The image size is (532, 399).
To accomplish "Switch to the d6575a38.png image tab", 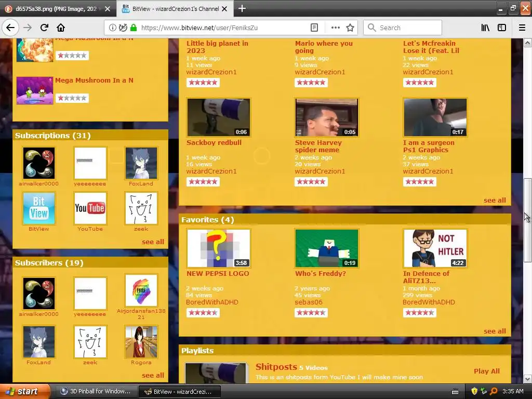I will click(x=56, y=9).
